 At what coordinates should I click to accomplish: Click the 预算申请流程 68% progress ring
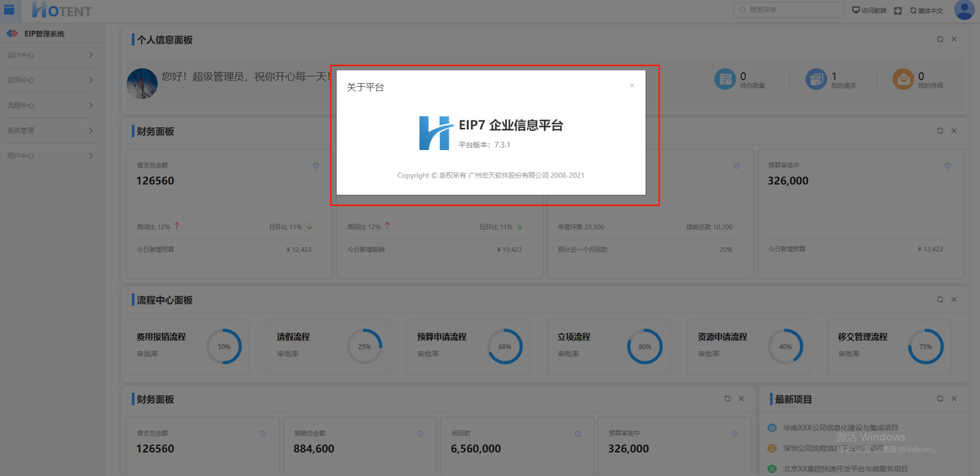[505, 347]
